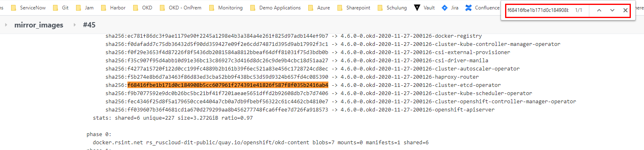The height and width of the screenshot is (150, 644).
Task: Go to next find result
Action: click(x=612, y=10)
